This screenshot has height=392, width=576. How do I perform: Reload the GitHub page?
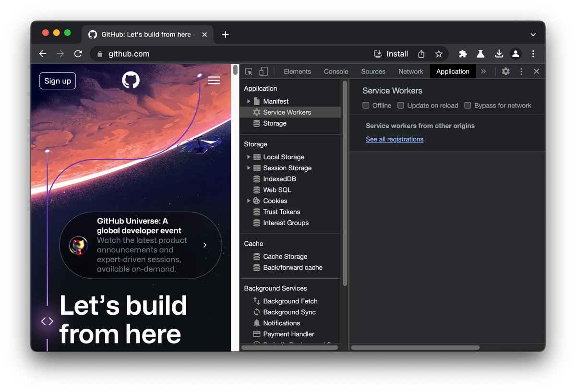(x=78, y=54)
